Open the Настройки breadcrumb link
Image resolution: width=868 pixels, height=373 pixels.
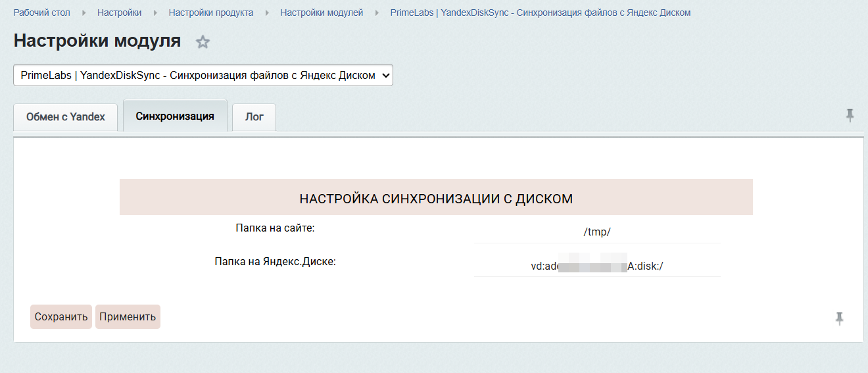119,13
